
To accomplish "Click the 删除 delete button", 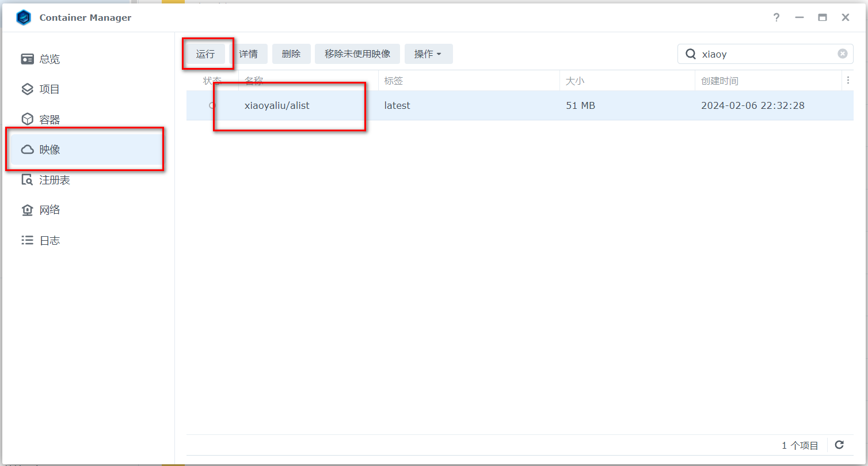I will click(291, 54).
